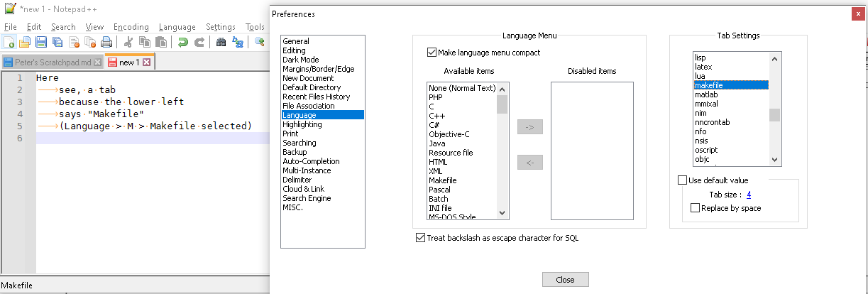Select Editing preferences category
The width and height of the screenshot is (868, 294).
322,50
